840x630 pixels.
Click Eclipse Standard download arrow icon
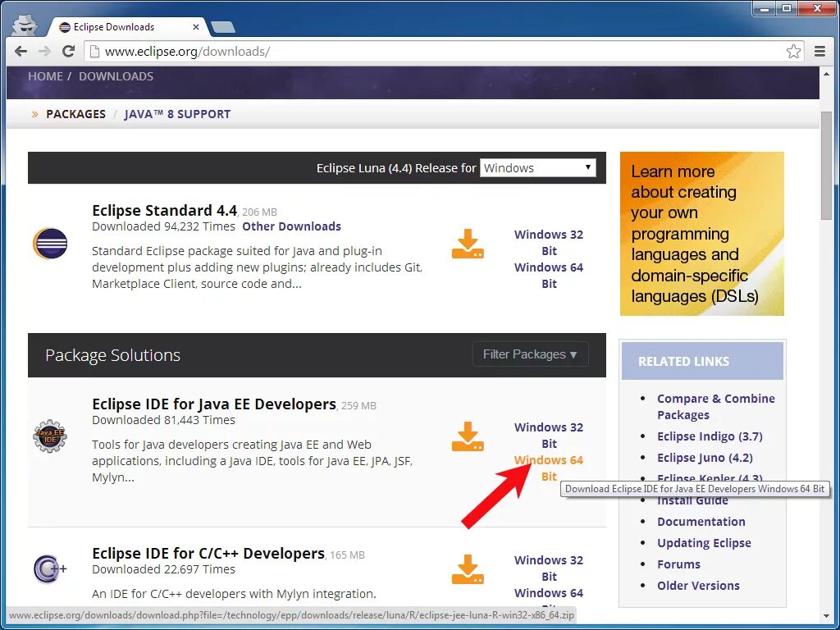[468, 244]
